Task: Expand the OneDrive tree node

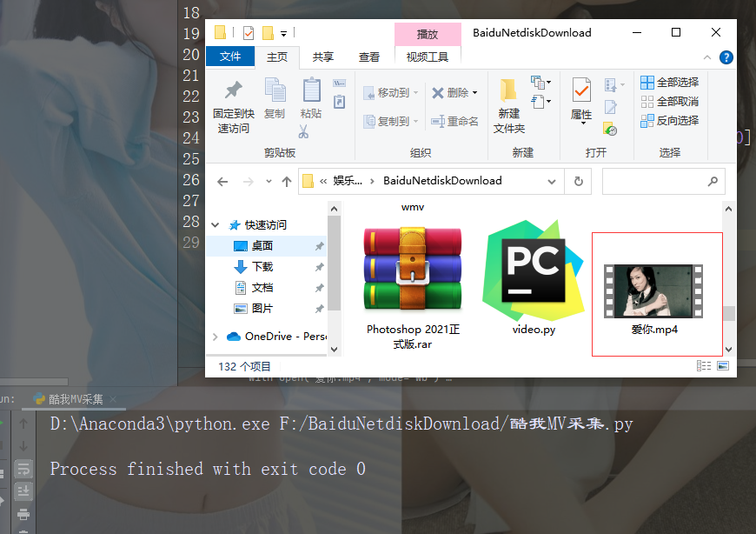Action: pyautogui.click(x=216, y=337)
